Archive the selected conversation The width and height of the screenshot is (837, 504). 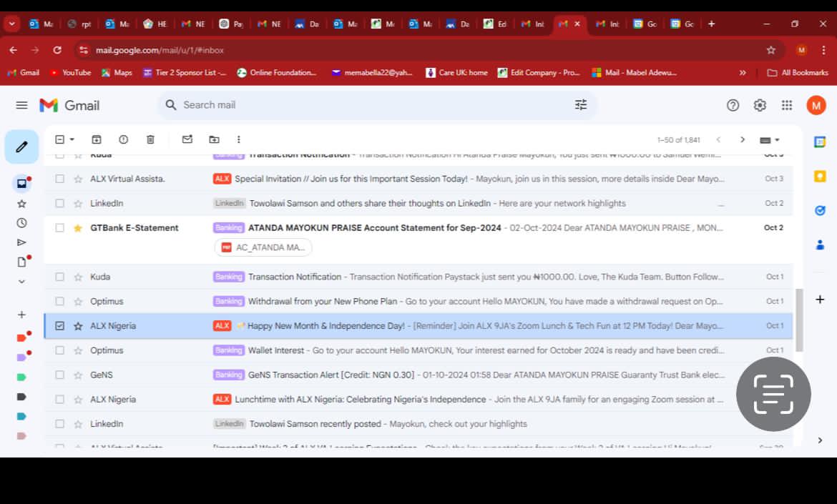(x=96, y=139)
